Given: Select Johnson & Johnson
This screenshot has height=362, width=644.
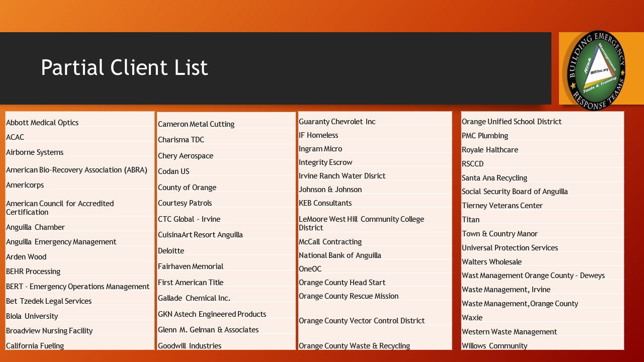Looking at the screenshot, I should (331, 190).
